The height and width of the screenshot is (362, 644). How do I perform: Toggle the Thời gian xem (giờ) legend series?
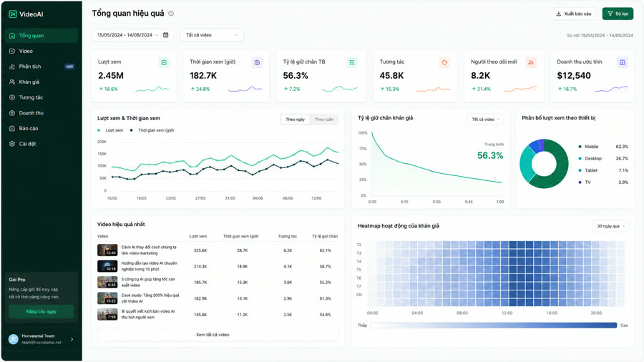[152, 130]
